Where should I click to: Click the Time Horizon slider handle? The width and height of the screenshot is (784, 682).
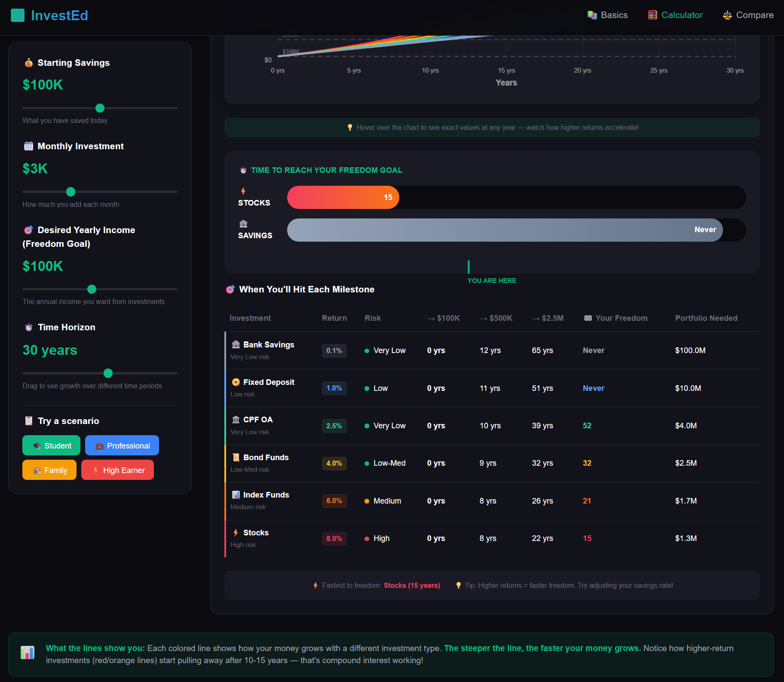[108, 373]
